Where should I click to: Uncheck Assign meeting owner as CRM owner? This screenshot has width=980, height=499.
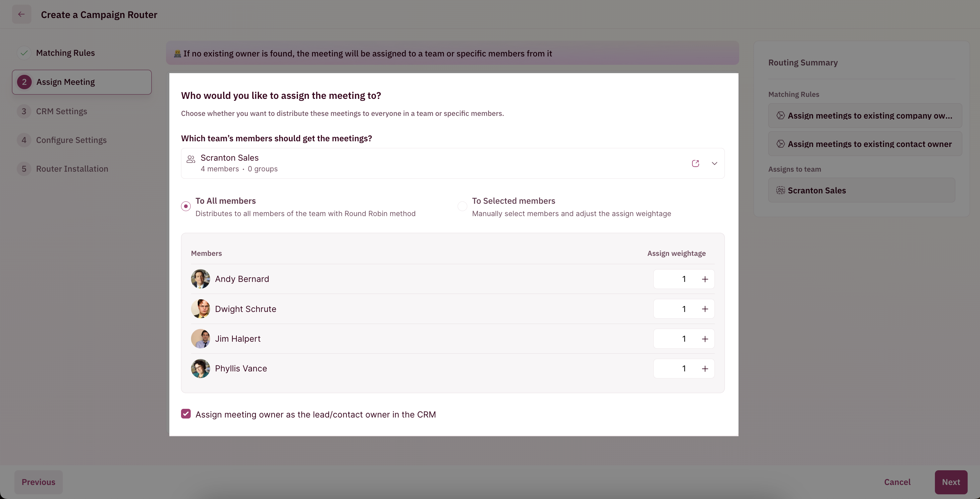click(x=186, y=414)
